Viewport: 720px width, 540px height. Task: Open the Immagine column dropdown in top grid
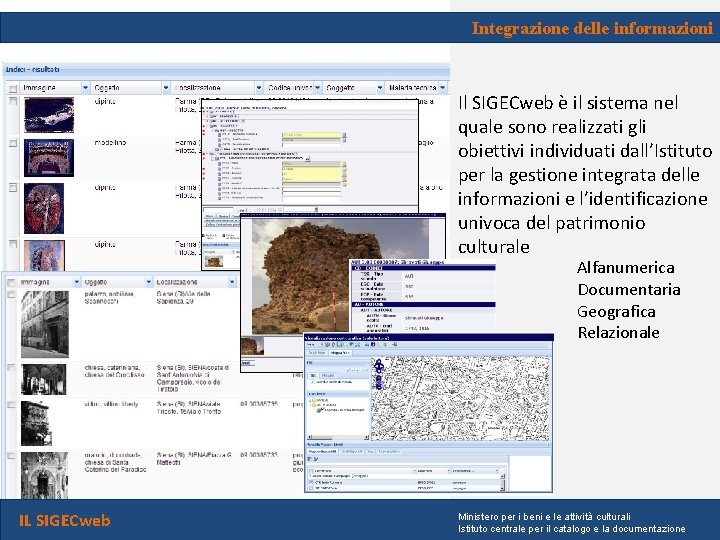point(85,87)
